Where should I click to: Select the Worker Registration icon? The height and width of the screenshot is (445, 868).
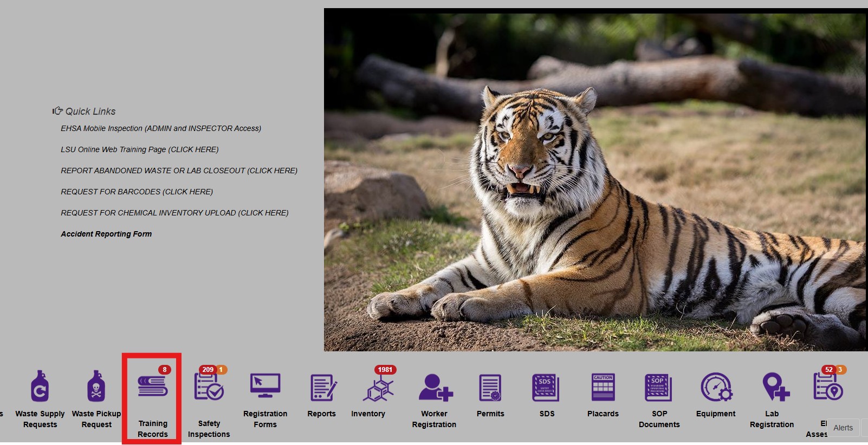[x=435, y=388]
